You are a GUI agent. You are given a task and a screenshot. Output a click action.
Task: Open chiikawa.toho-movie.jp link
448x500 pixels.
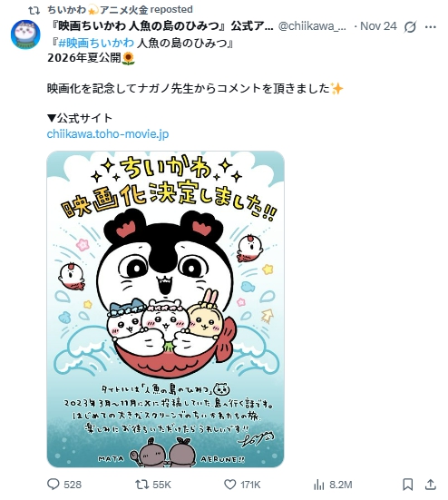(108, 133)
